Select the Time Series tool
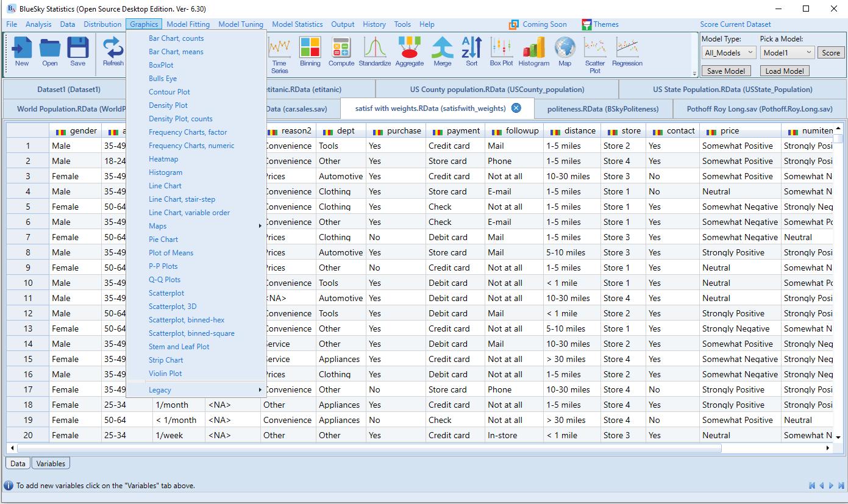848x504 pixels. [x=279, y=52]
